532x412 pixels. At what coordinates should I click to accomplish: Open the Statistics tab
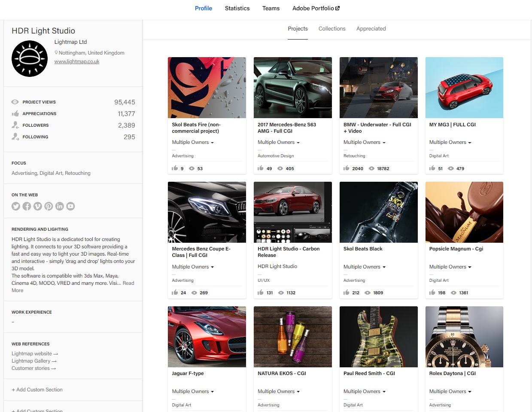237,8
